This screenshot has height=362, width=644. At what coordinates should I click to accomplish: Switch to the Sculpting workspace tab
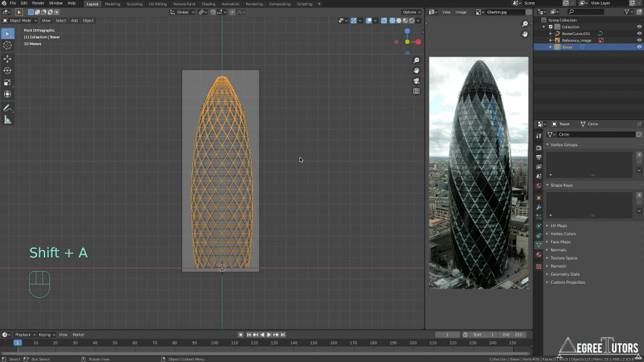(134, 4)
